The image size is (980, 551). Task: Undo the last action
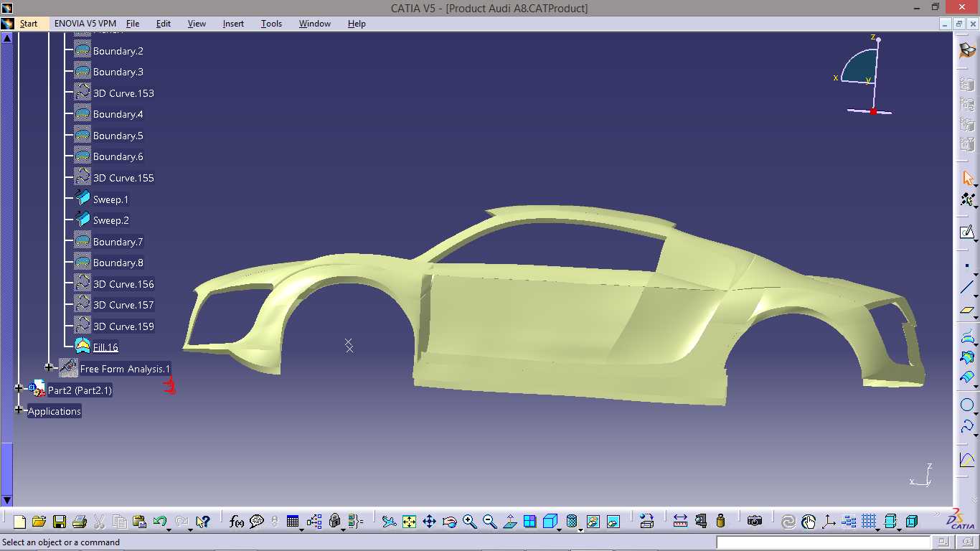[x=159, y=522]
